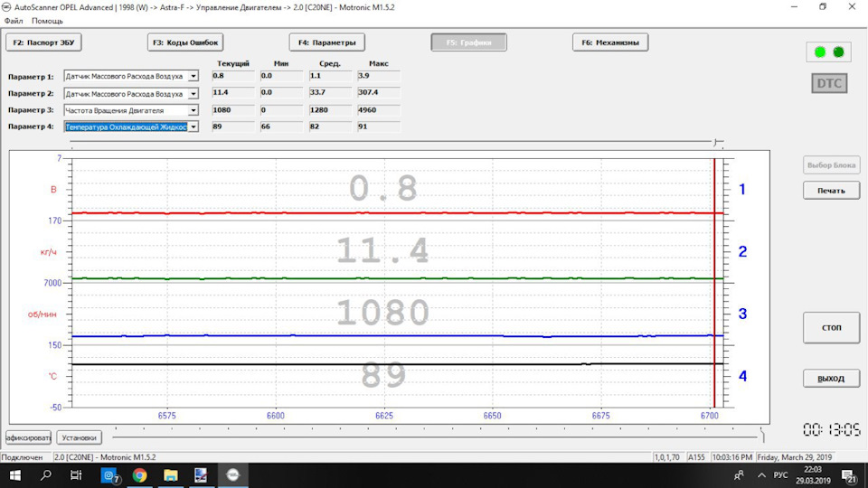
Task: Select graph channel number 3
Action: tap(742, 314)
